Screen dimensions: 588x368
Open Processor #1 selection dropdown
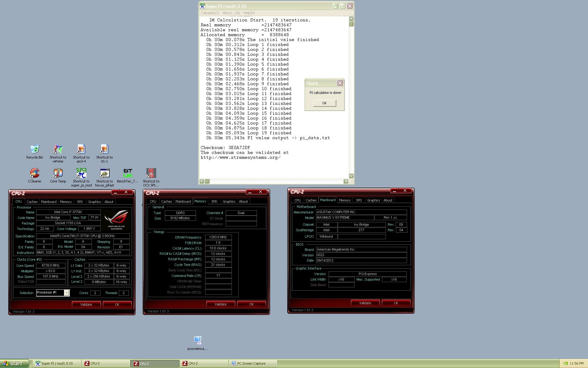point(53,293)
